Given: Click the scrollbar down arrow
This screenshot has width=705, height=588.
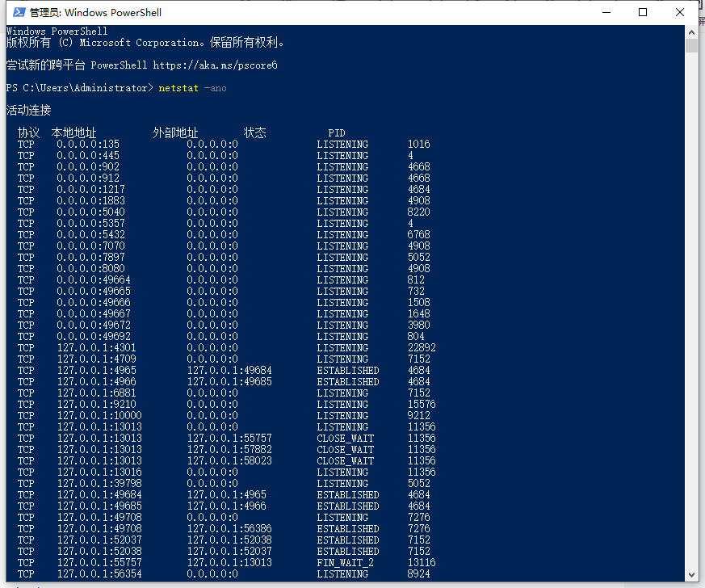Looking at the screenshot, I should [691, 575].
